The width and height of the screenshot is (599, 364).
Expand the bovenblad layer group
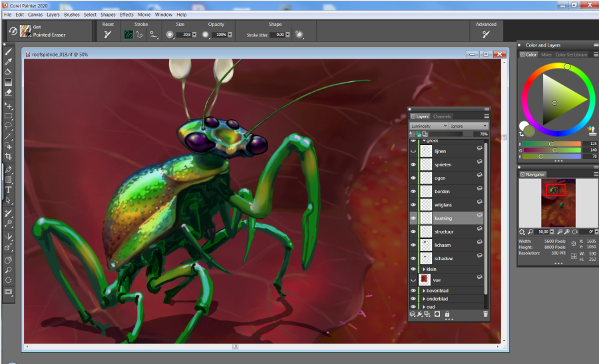[x=424, y=291]
